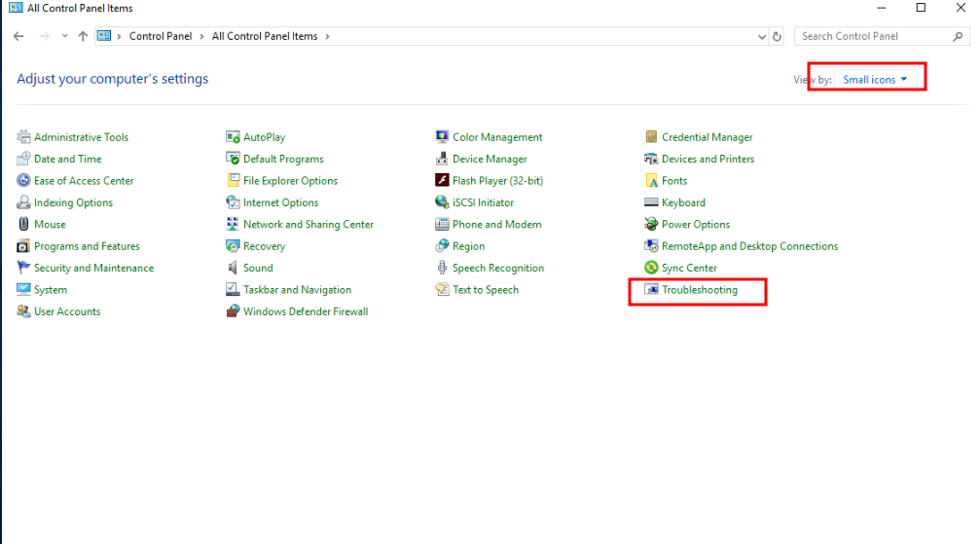Expand the View by Small icons dropdown
Image resolution: width=980 pixels, height=544 pixels.
(874, 80)
